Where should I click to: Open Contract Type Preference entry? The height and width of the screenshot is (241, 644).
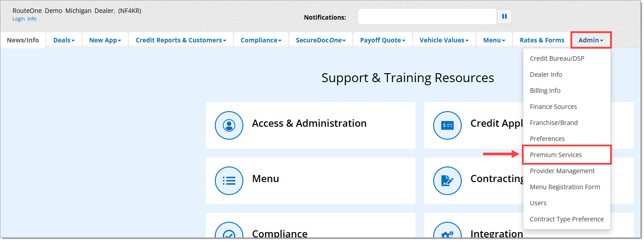[567, 219]
